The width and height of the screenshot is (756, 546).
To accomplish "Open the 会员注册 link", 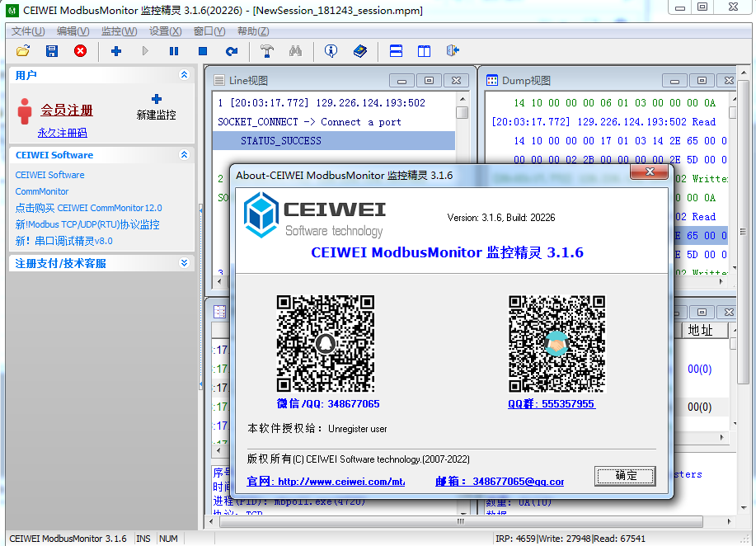I will tap(67, 111).
